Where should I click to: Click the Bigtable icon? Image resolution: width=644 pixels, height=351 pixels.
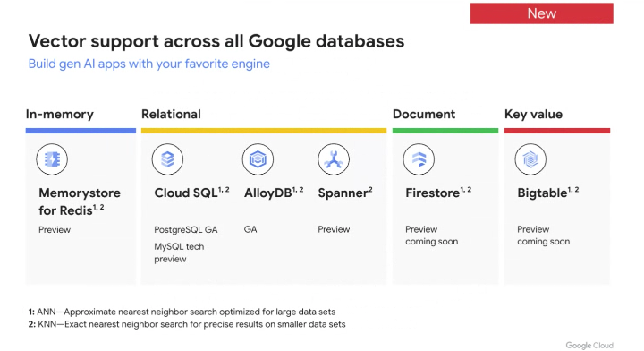pos(530,159)
